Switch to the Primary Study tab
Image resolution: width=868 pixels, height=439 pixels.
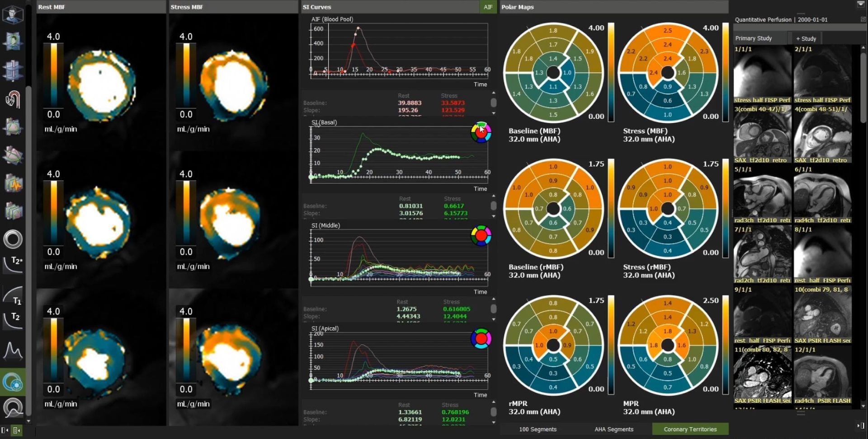point(753,38)
